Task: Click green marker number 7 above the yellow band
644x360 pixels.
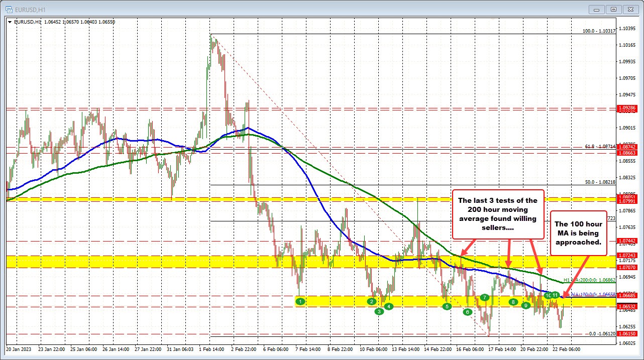Action: pyautogui.click(x=484, y=297)
